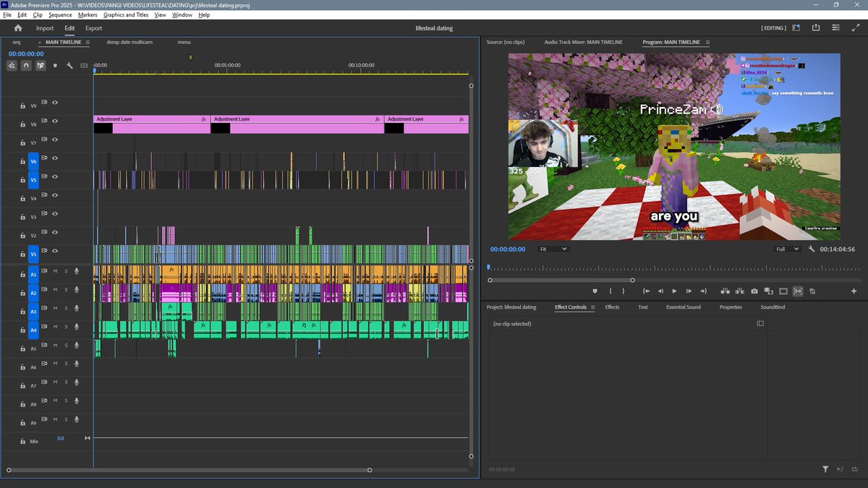Click Mix track volume value 0.0
This screenshot has width=868, height=488.
(x=61, y=438)
